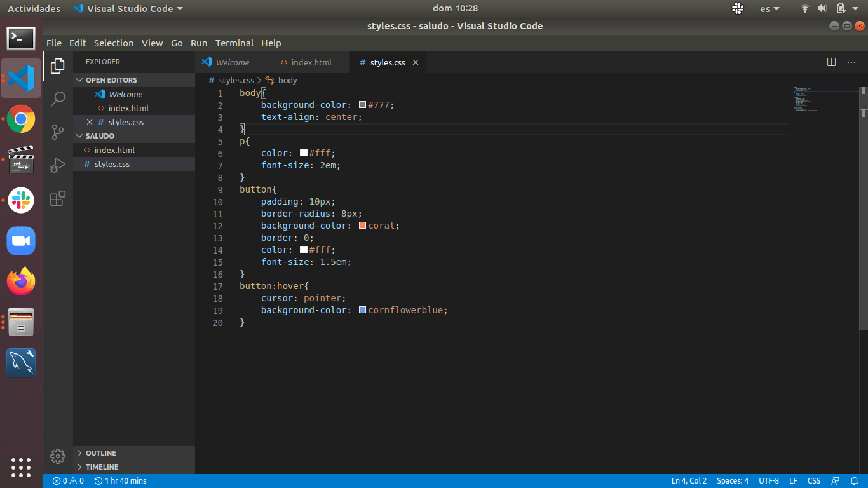Open the File menu

[x=54, y=43]
